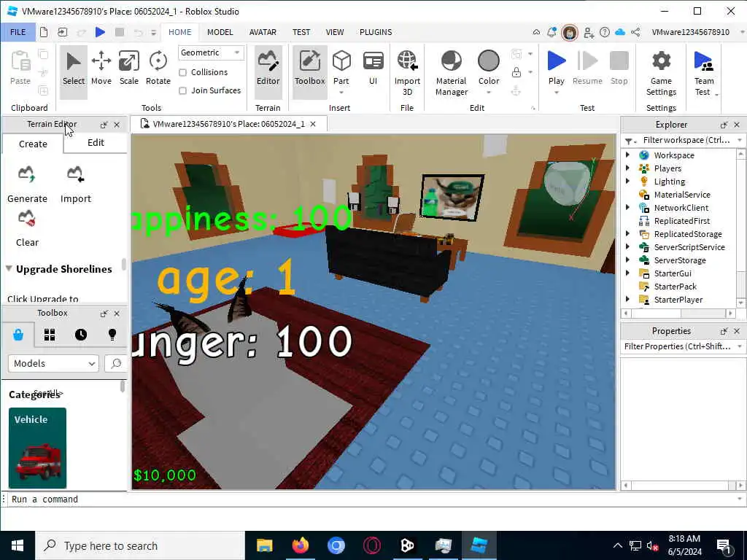Select ReplicatedFirst in Explorer
Image resolution: width=747 pixels, height=560 pixels.
click(682, 220)
